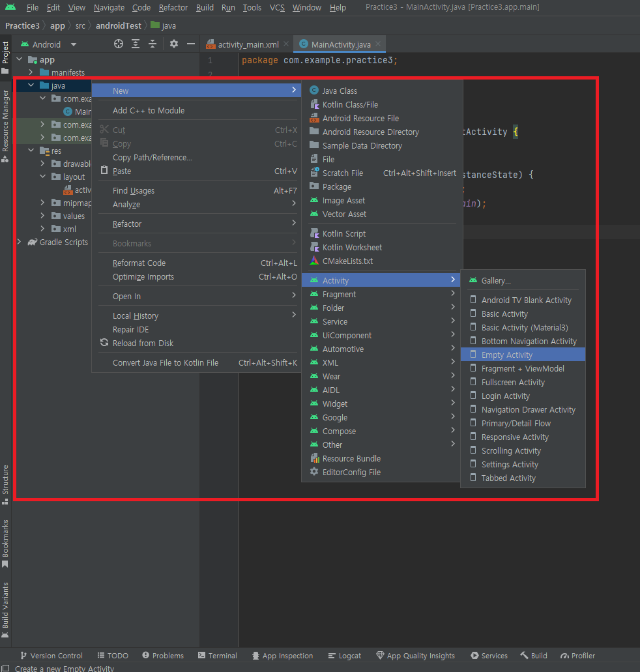Select Empty Activity template
Image resolution: width=640 pixels, height=672 pixels.
(x=523, y=355)
